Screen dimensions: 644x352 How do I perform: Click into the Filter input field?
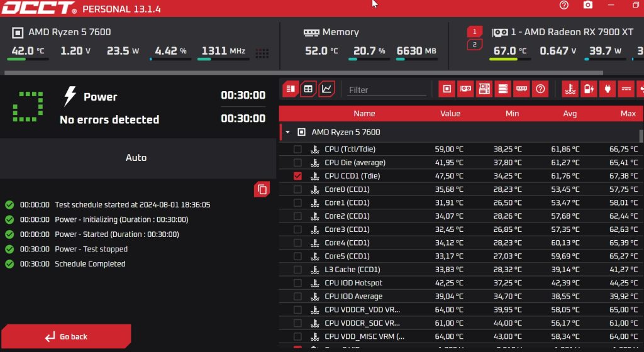tap(386, 90)
